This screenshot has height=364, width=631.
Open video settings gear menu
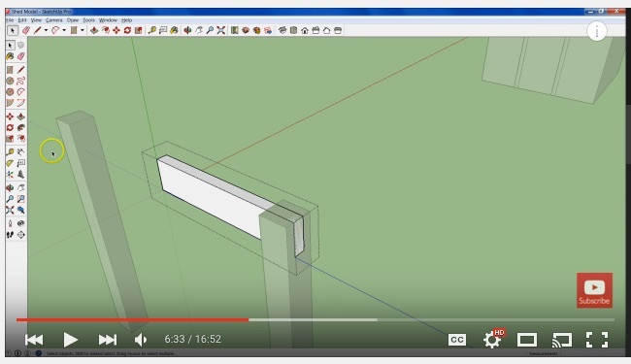point(492,339)
